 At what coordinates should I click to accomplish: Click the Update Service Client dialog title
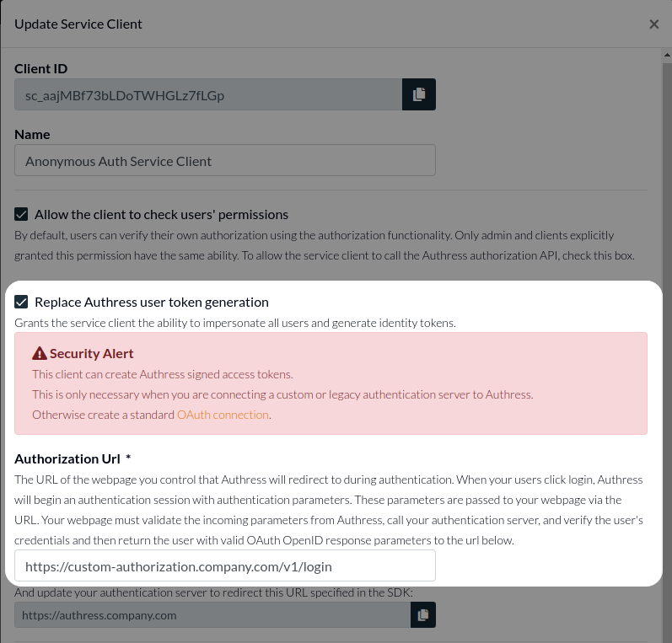tap(78, 24)
